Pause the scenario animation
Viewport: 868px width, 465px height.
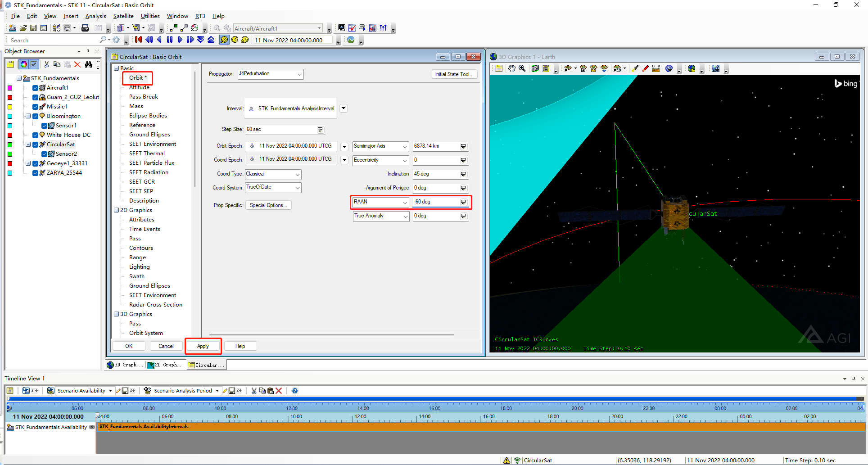click(x=170, y=40)
